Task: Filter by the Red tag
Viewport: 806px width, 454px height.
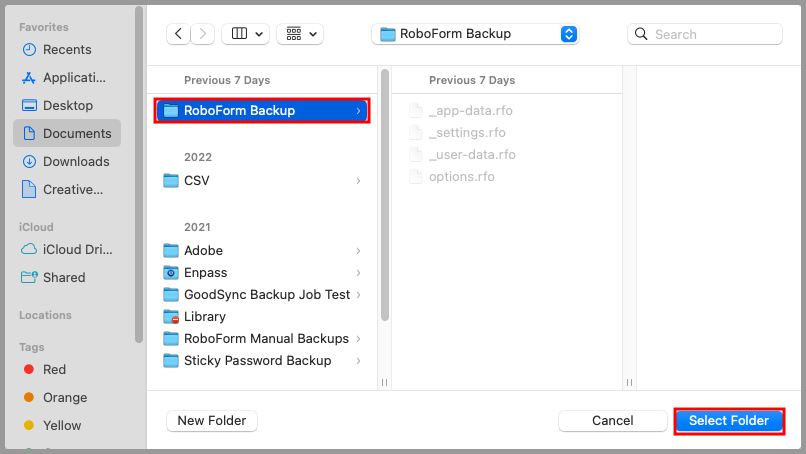Action: click(54, 370)
